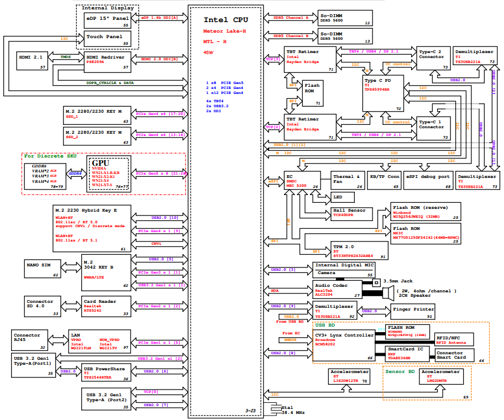The height and width of the screenshot is (420, 504).
Task: Click the USB 3.2 Gen1 Type-A (Port2) block
Action: pos(106,399)
